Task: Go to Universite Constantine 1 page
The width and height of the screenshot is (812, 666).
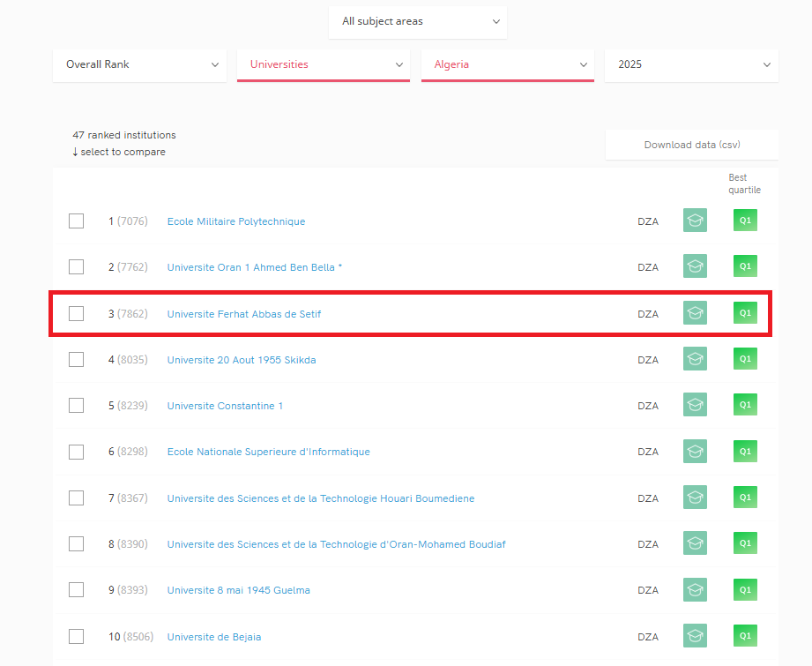Action: [x=226, y=406]
